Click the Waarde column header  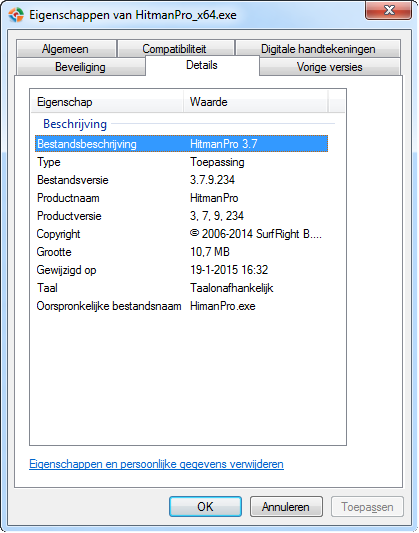(256, 102)
